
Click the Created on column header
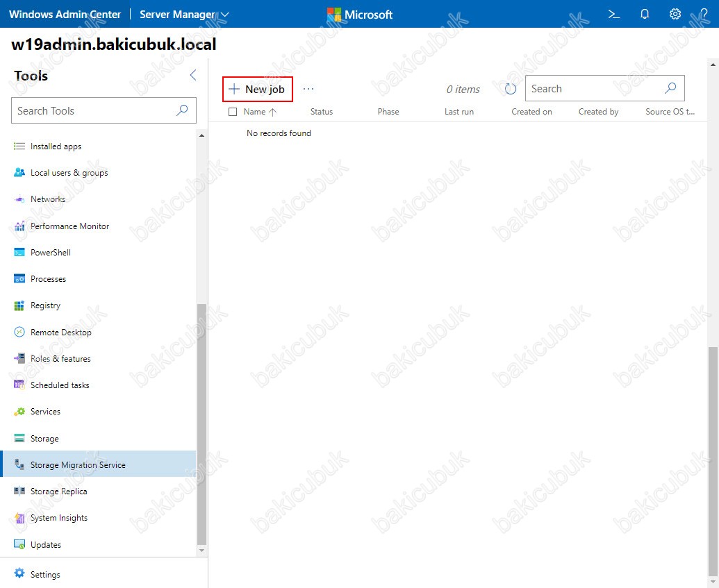(x=531, y=112)
